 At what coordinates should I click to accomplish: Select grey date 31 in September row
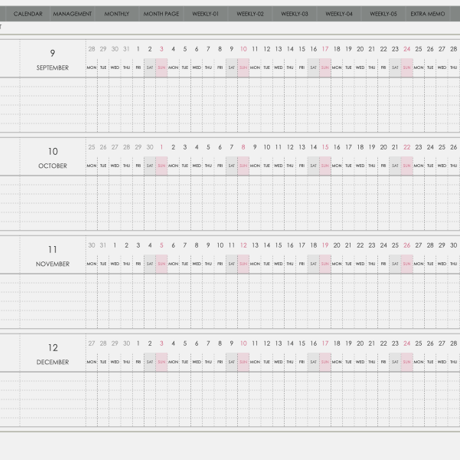[126, 49]
